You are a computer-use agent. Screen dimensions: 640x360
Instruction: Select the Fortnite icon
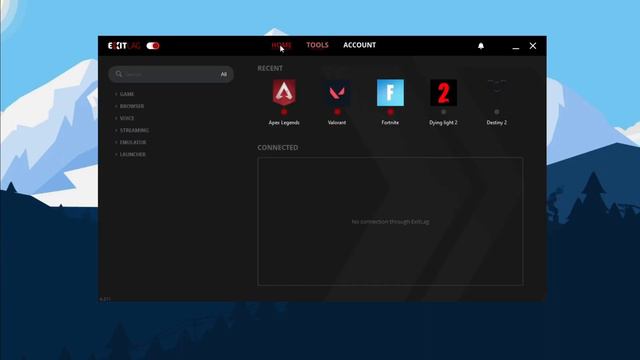[x=390, y=93]
